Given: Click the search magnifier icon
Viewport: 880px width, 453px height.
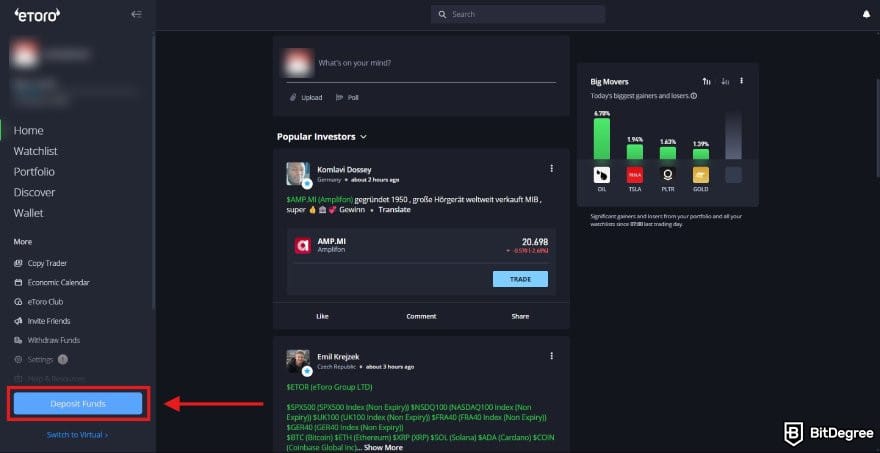Looking at the screenshot, I should click(x=442, y=15).
